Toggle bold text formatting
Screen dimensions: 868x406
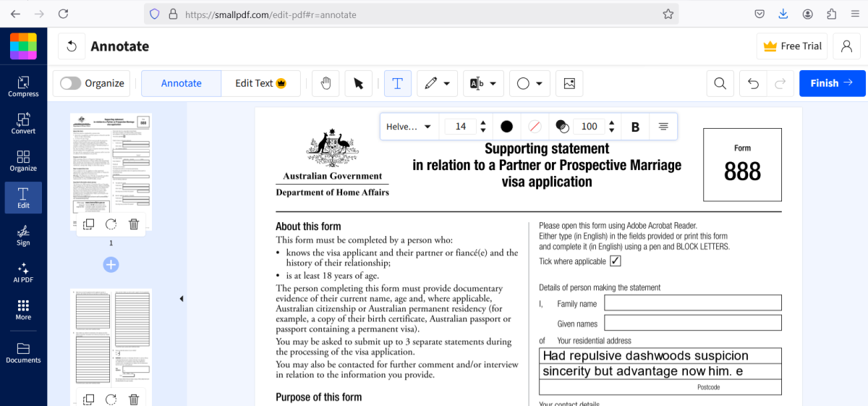click(635, 127)
